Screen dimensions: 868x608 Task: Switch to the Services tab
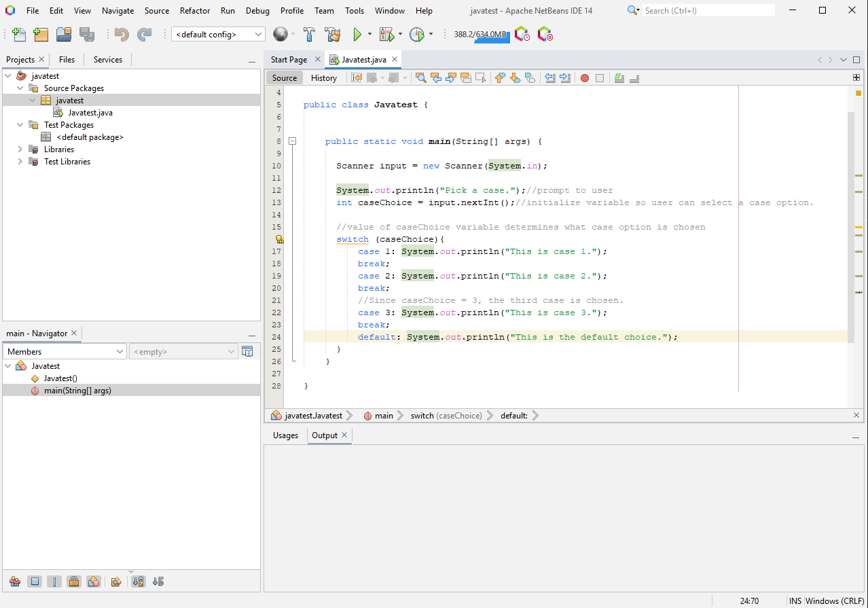(x=107, y=60)
